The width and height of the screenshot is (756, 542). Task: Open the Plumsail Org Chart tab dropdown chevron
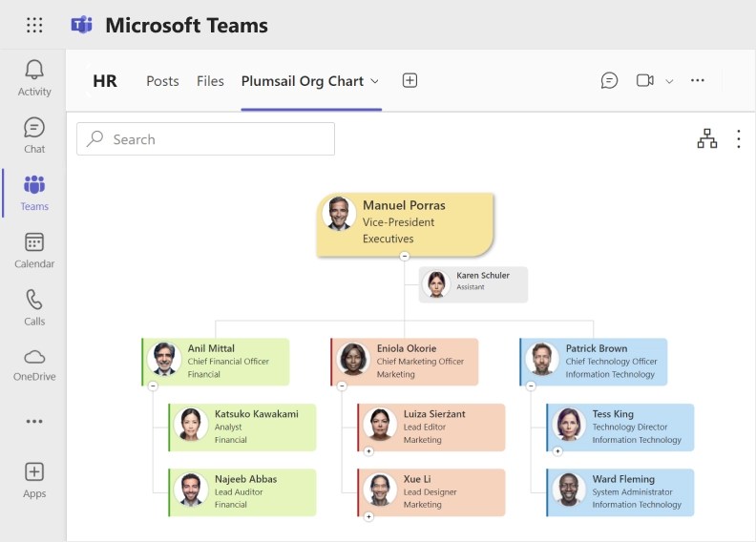tap(374, 81)
